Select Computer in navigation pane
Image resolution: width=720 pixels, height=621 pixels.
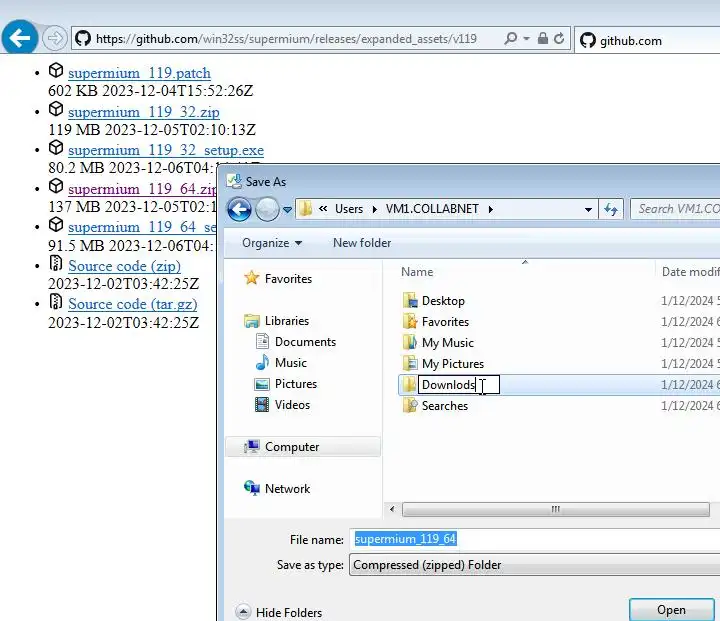[304, 446]
